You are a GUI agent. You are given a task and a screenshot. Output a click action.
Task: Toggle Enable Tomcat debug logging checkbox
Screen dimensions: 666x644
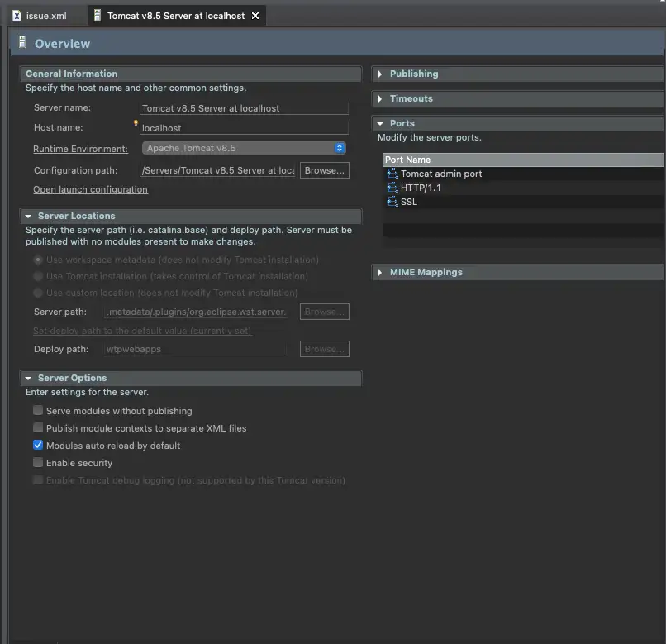(x=38, y=480)
